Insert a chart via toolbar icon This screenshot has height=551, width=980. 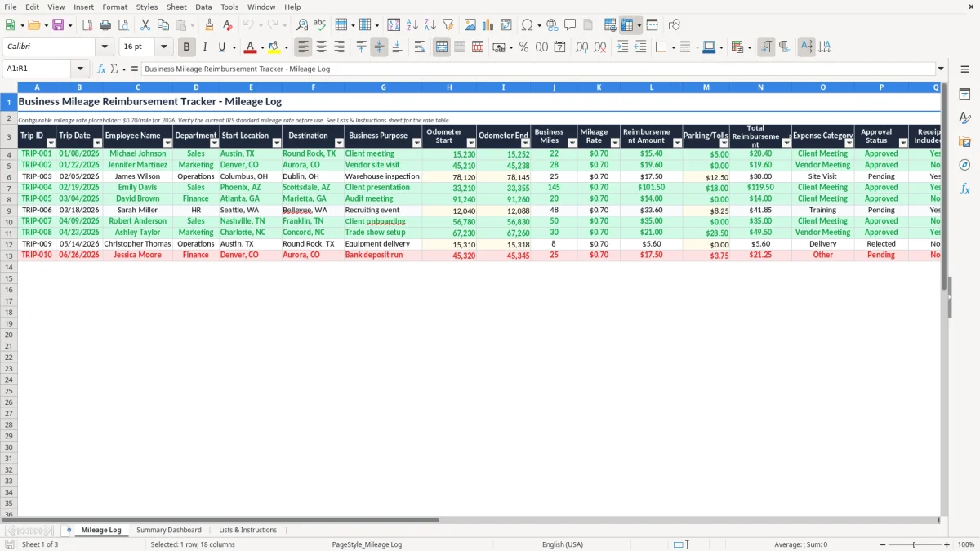tap(488, 25)
